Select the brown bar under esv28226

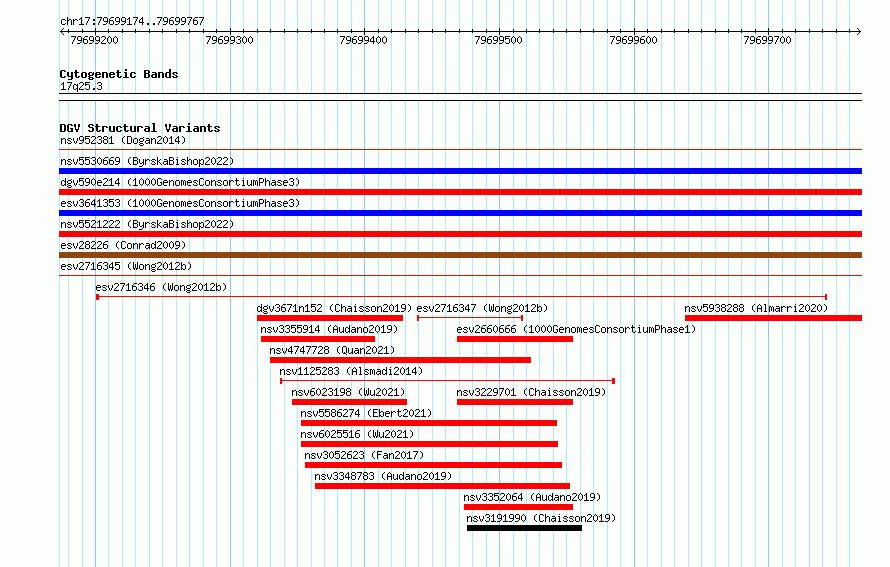click(460, 255)
